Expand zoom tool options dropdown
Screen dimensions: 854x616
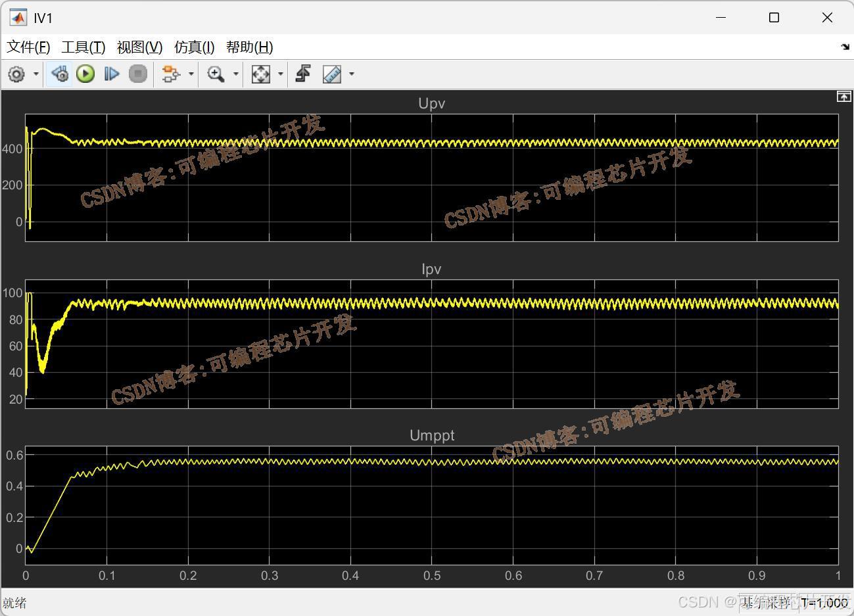pyautogui.click(x=235, y=74)
